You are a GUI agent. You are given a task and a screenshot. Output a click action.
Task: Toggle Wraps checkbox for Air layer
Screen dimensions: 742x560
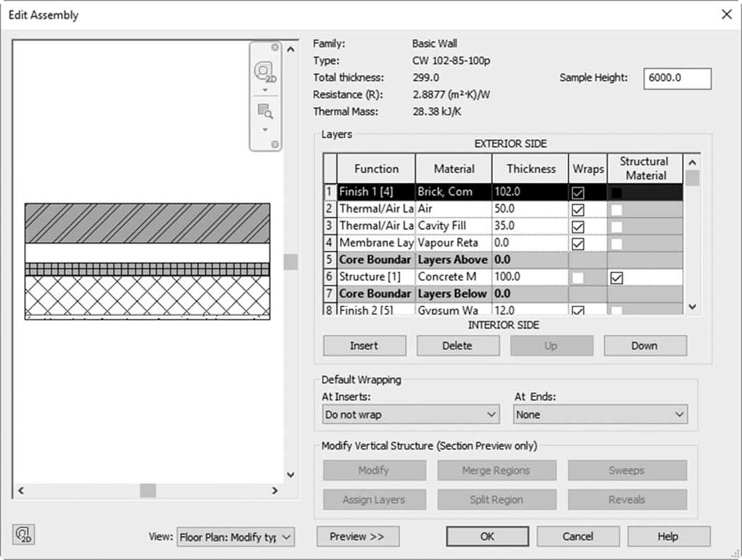click(578, 209)
